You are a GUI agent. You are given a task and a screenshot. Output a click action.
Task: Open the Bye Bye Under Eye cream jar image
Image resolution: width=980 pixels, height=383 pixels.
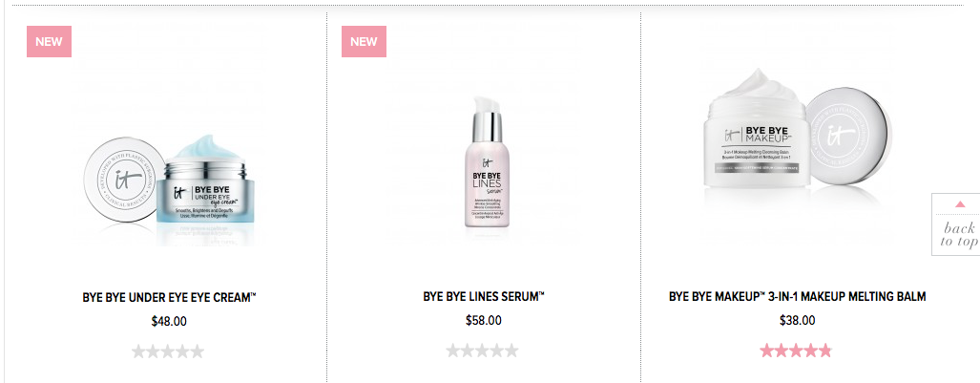[x=168, y=181]
